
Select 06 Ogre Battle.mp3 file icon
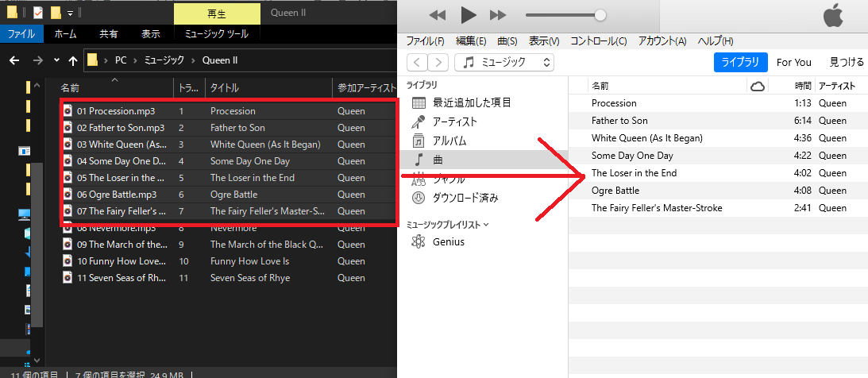(x=68, y=195)
